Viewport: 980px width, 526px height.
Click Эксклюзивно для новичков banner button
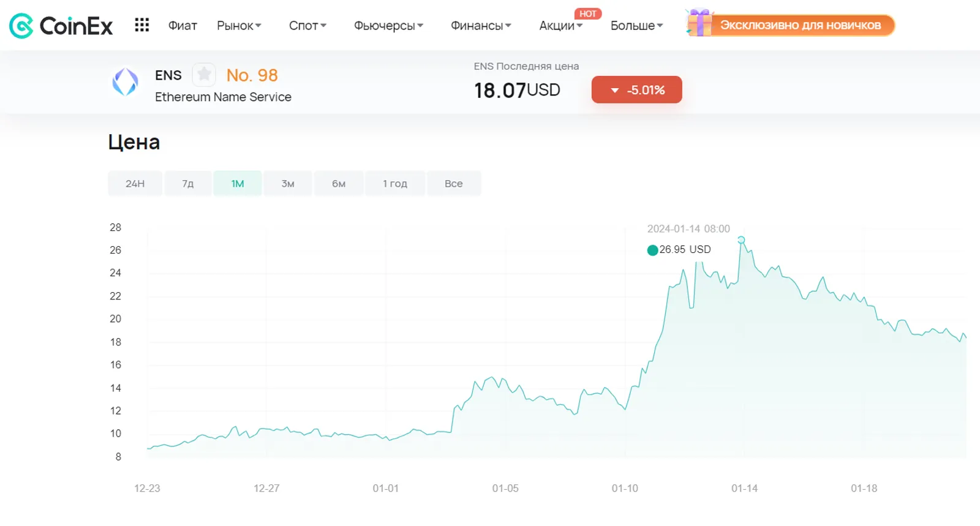coord(800,25)
